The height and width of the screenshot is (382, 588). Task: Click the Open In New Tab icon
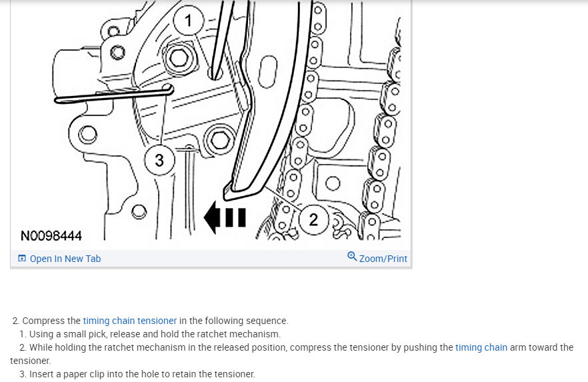[x=22, y=258]
